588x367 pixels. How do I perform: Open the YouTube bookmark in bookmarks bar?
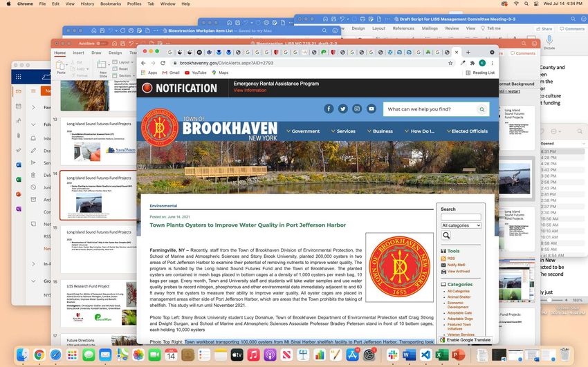[195, 73]
